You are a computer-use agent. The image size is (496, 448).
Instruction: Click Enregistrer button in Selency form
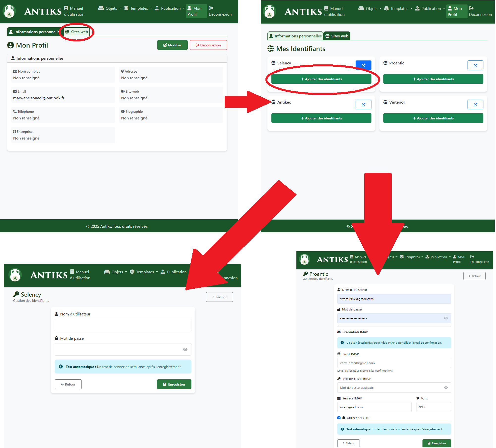point(174,384)
